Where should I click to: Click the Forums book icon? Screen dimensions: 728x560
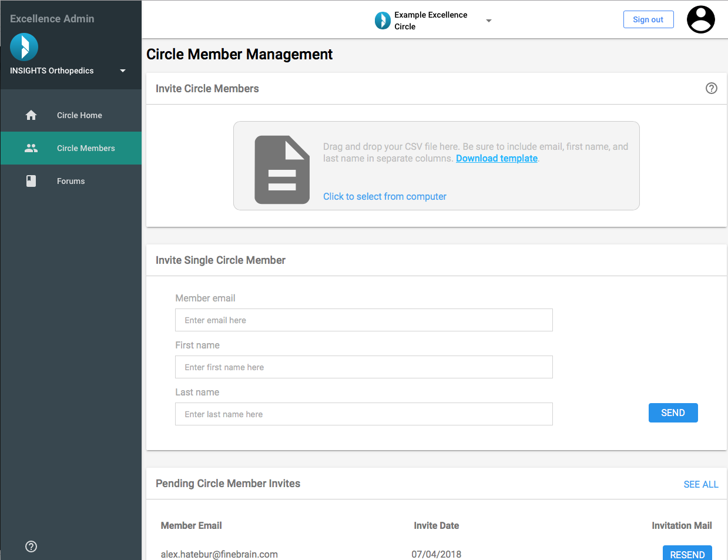click(x=31, y=181)
